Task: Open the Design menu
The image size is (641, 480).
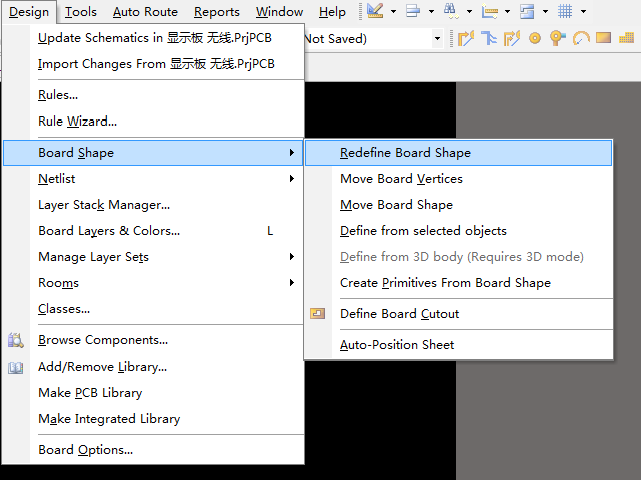Action: [29, 12]
